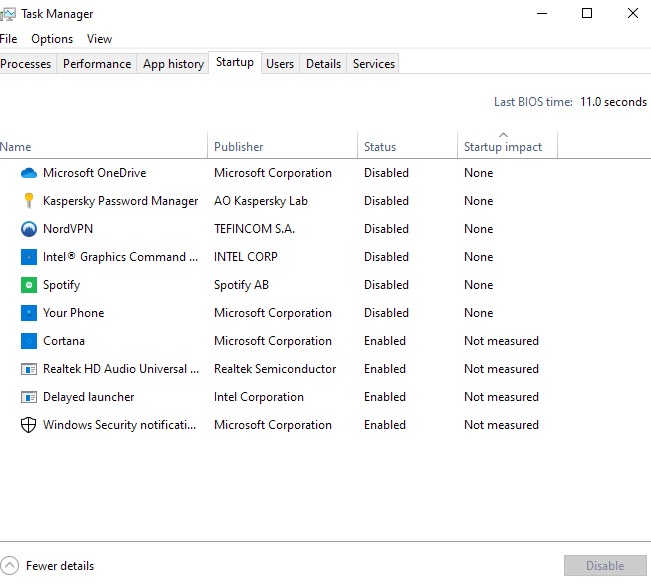
Task: Click the Fewer details label
Action: 60,566
